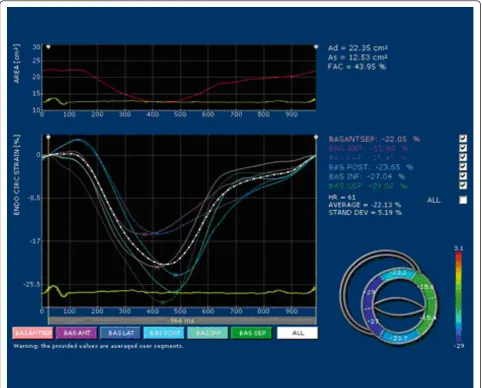The width and height of the screenshot is (482, 388).
Task: Click the green BAS SEP strain reading
Action: pos(368,186)
